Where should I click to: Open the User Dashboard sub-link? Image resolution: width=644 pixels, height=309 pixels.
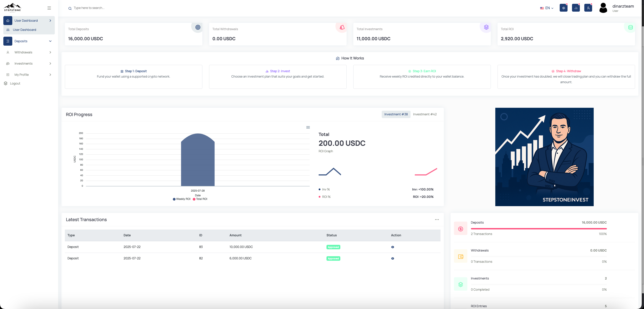click(x=25, y=30)
